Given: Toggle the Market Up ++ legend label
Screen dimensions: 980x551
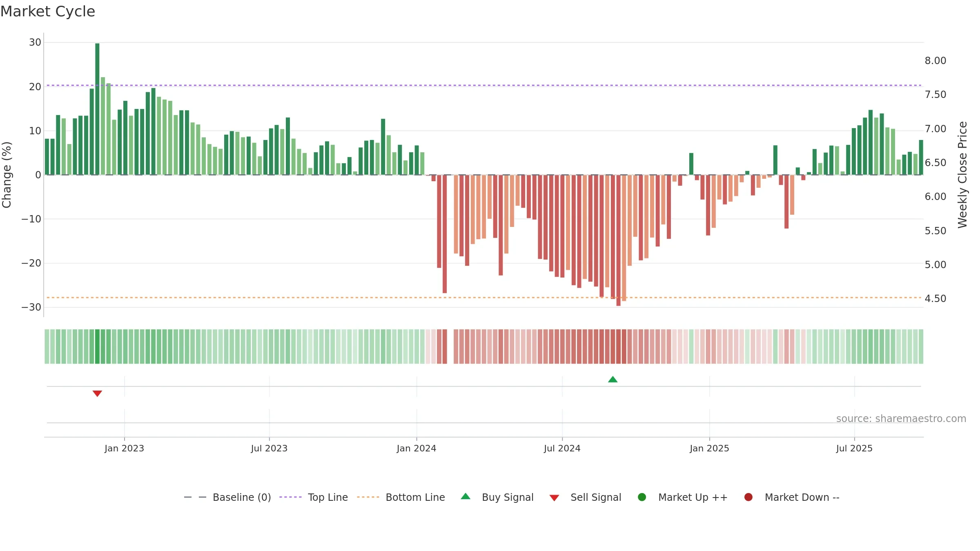Looking at the screenshot, I should click(693, 497).
